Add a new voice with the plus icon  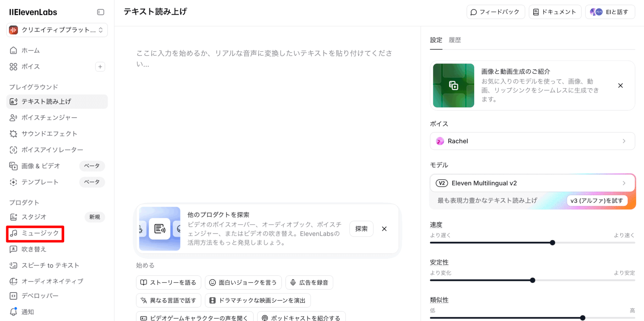pos(100,67)
